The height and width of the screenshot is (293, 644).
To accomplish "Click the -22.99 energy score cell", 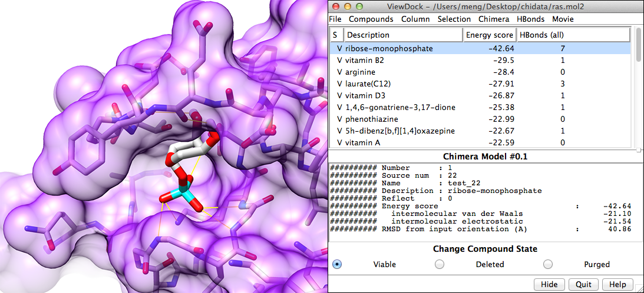I will coord(503,119).
